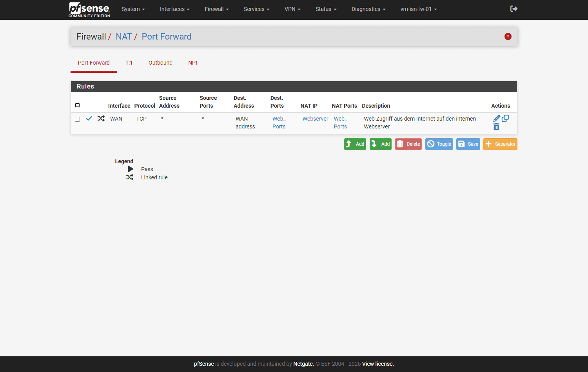Screen dimensions: 588x372
Task: Open the Webserver NAT IP alias
Action: 315,119
